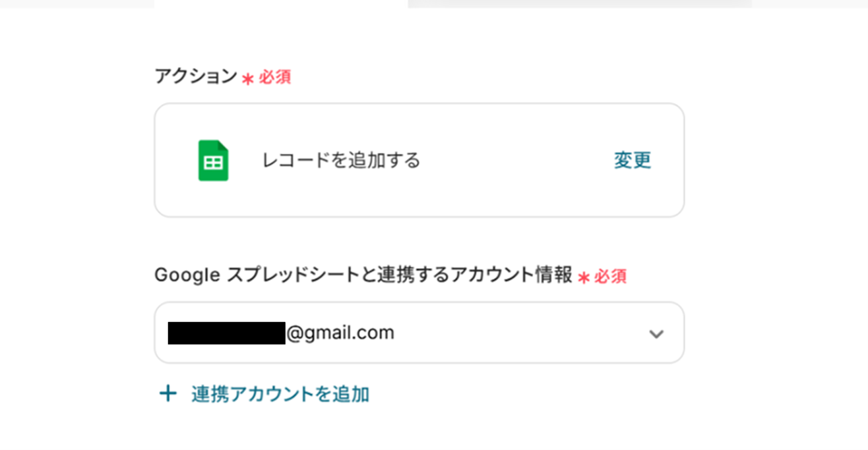The image size is (868, 450).
Task: Click the red 必須 marker beside アカウント情報
Action: [610, 277]
